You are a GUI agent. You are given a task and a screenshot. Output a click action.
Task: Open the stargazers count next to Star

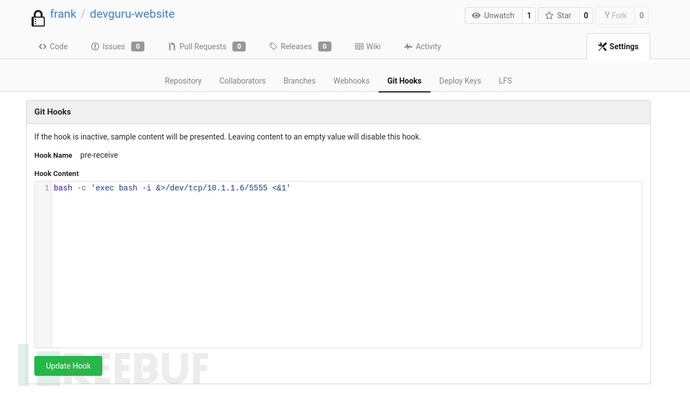pyautogui.click(x=586, y=15)
